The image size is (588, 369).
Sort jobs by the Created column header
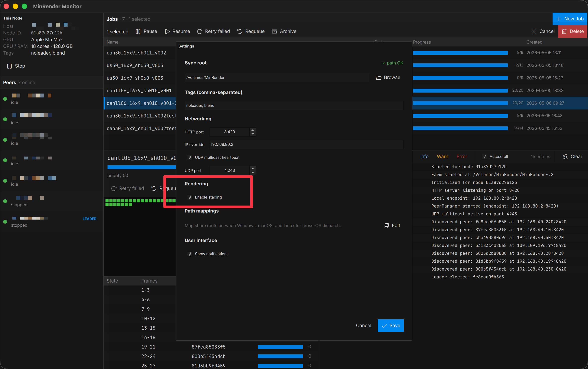coord(534,42)
